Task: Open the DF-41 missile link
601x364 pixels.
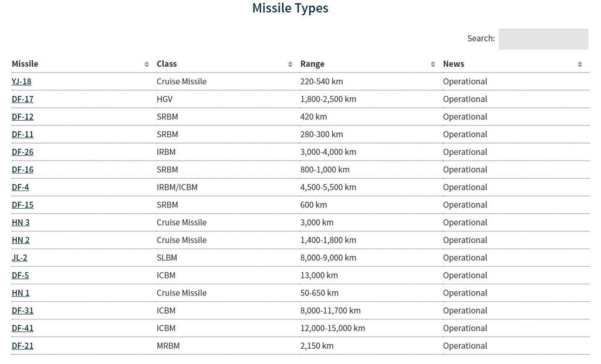Action: tap(22, 328)
